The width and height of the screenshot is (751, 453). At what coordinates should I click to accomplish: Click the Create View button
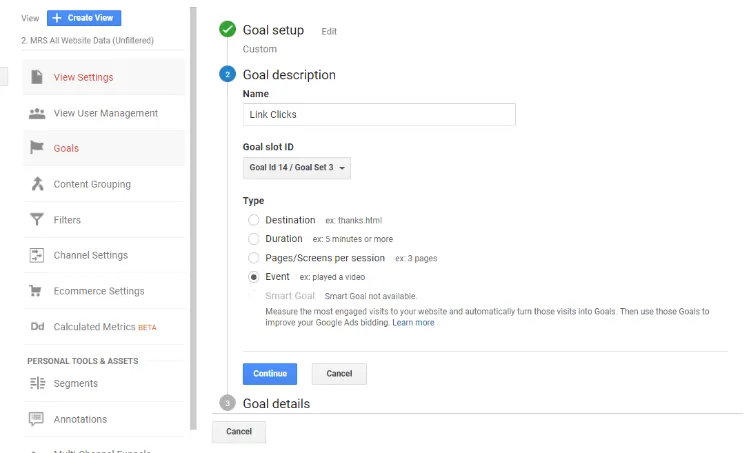pyautogui.click(x=85, y=18)
